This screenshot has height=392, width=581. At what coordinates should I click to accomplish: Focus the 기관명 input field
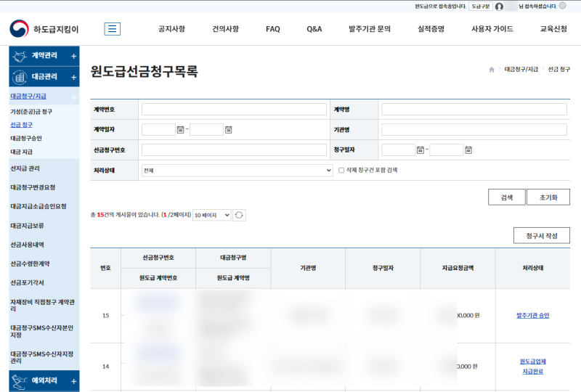point(474,130)
